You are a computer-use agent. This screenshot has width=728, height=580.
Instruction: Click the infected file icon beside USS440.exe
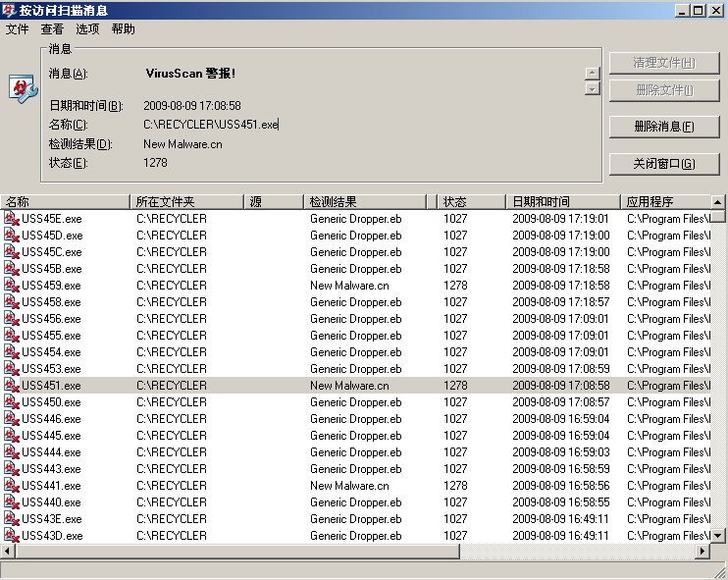click(x=11, y=502)
